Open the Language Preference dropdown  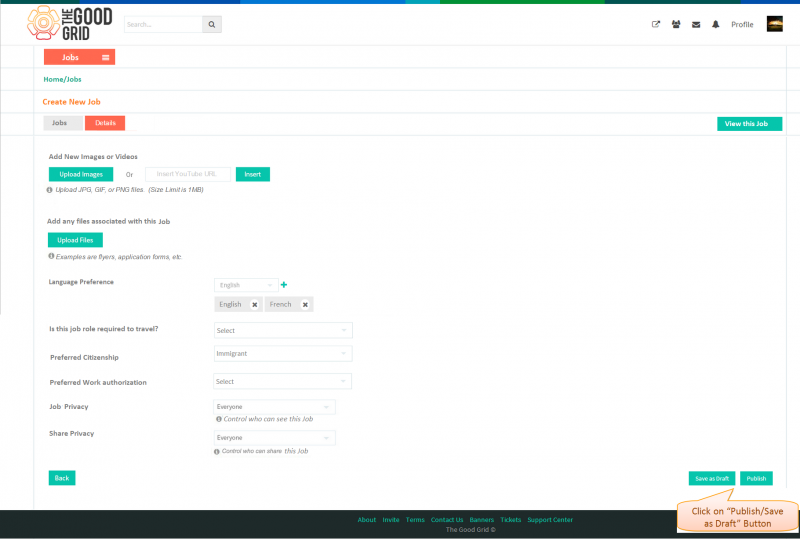pyautogui.click(x=246, y=285)
